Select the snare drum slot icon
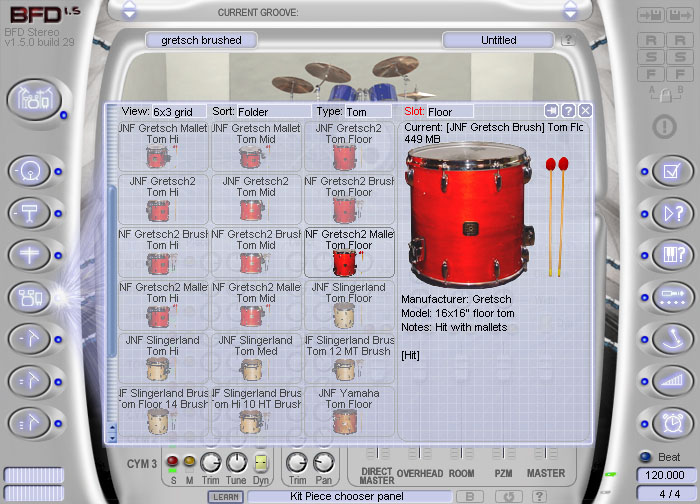The height and width of the screenshot is (504, 700). coord(29,213)
